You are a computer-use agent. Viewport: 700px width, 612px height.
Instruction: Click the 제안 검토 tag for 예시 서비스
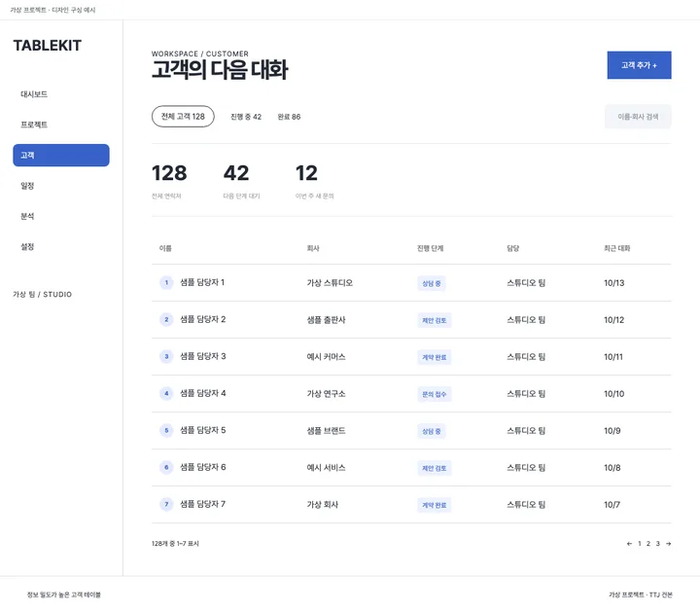[435, 468]
